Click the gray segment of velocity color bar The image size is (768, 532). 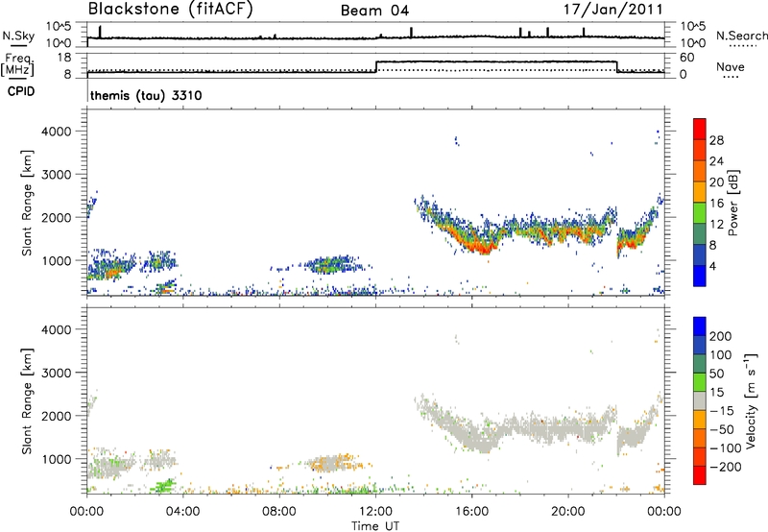[700, 400]
